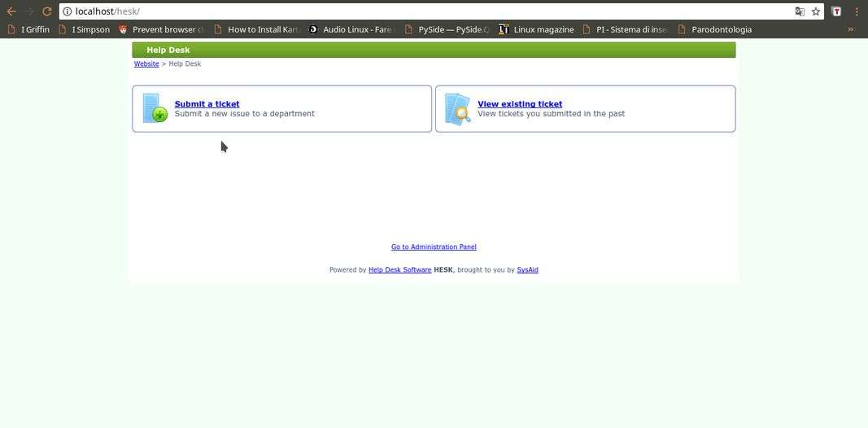Click 'View tickets you submitted in the past' text
Image resolution: width=868 pixels, height=428 pixels.
tap(552, 113)
